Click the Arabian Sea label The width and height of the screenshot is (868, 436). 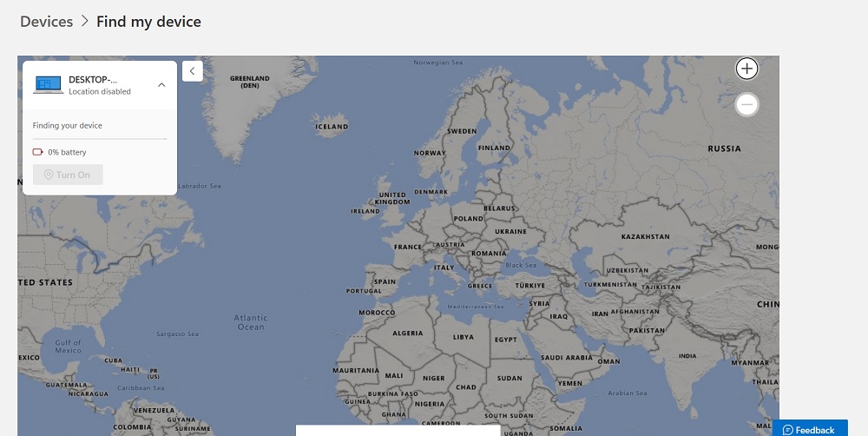628,393
